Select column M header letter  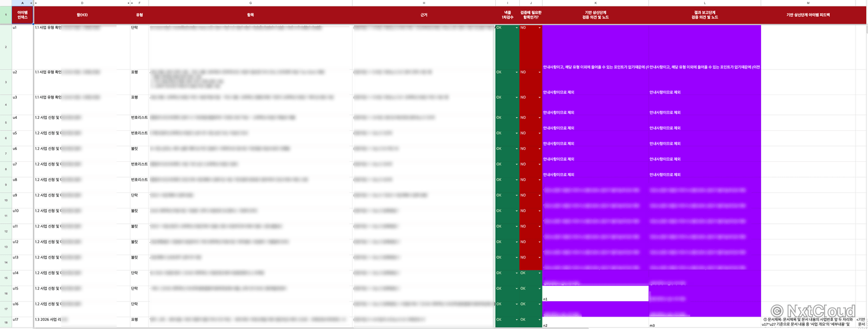(808, 3)
